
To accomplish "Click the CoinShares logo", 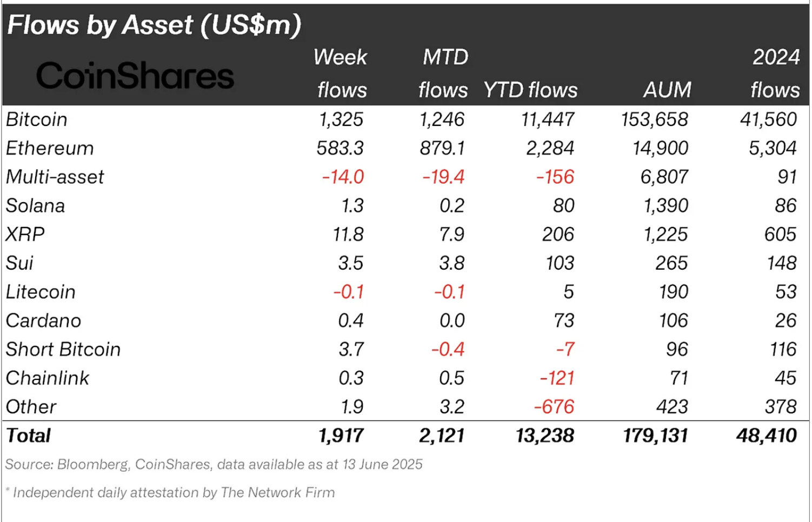I will (x=135, y=75).
